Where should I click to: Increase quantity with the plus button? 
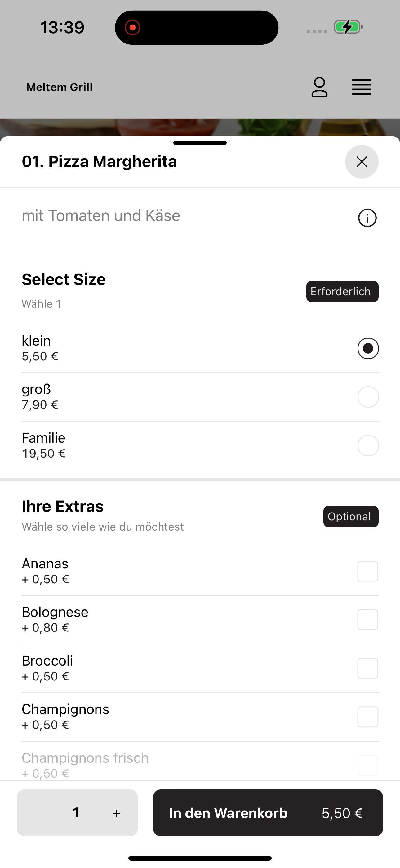116,813
